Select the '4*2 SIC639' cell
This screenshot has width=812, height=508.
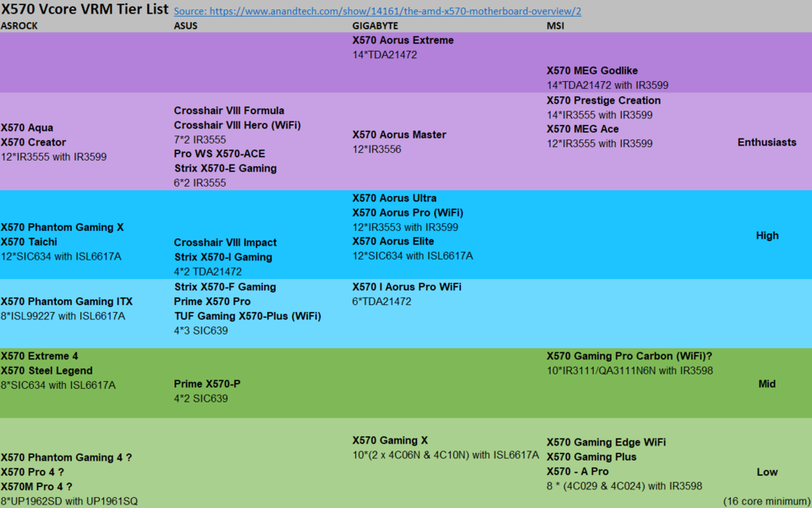point(201,398)
